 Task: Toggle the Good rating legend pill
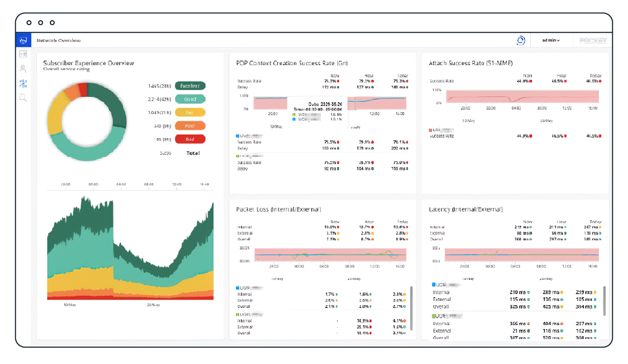[x=190, y=99]
